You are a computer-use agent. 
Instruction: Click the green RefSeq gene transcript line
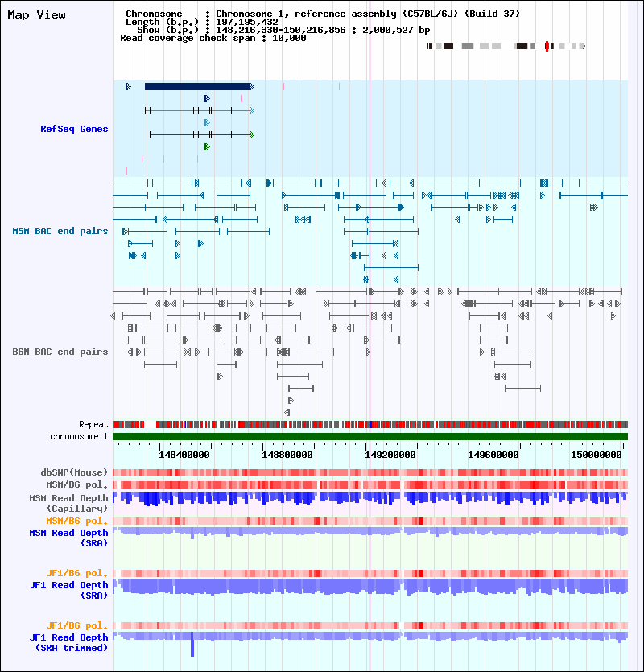point(201,135)
